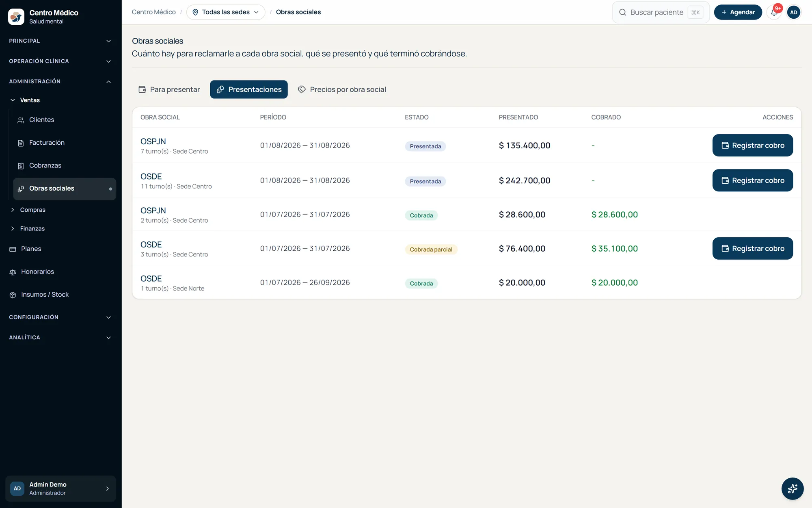Register cobro for OSPJN August presentation
Image resolution: width=812 pixels, height=508 pixels.
[x=752, y=145]
